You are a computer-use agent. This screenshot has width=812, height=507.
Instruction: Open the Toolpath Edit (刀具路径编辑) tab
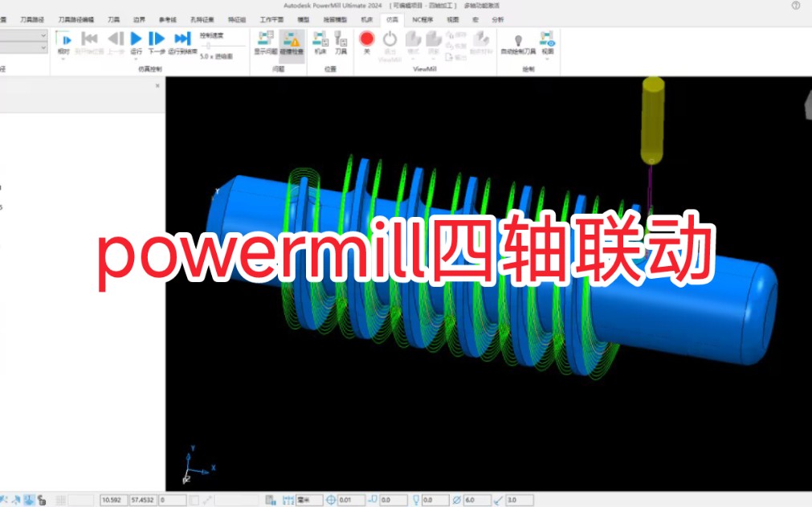click(x=75, y=19)
